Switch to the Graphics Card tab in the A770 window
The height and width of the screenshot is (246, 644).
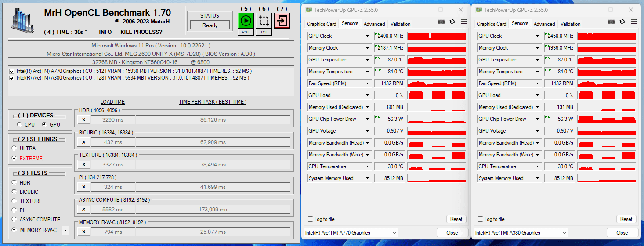[322, 24]
